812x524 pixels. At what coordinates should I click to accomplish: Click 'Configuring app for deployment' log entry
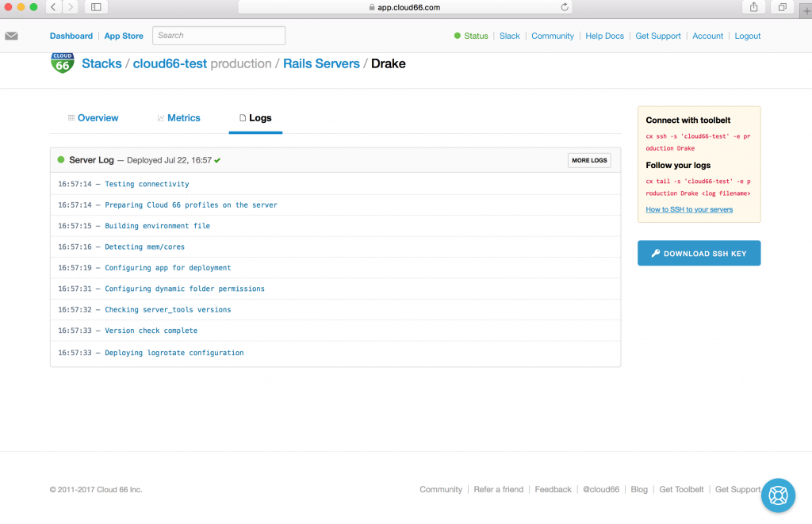pyautogui.click(x=168, y=268)
